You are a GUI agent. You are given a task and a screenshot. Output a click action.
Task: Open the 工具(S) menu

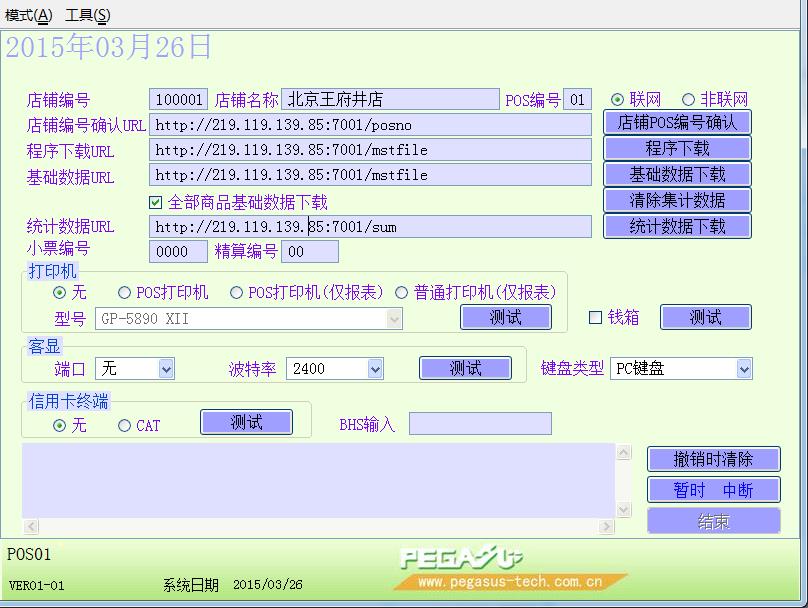pos(88,16)
